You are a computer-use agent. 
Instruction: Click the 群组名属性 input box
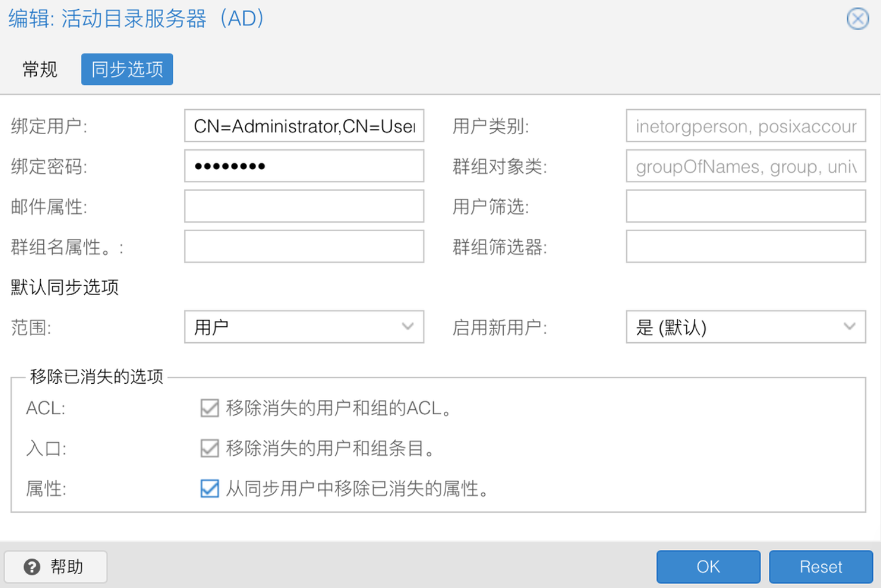point(304,246)
